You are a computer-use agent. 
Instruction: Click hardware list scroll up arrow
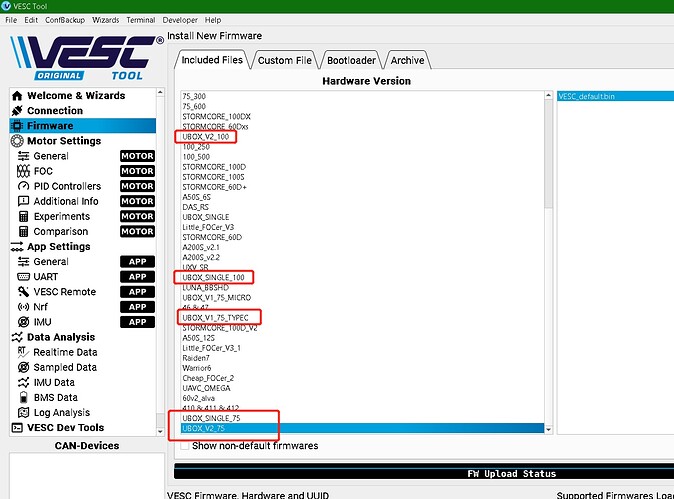(548, 95)
